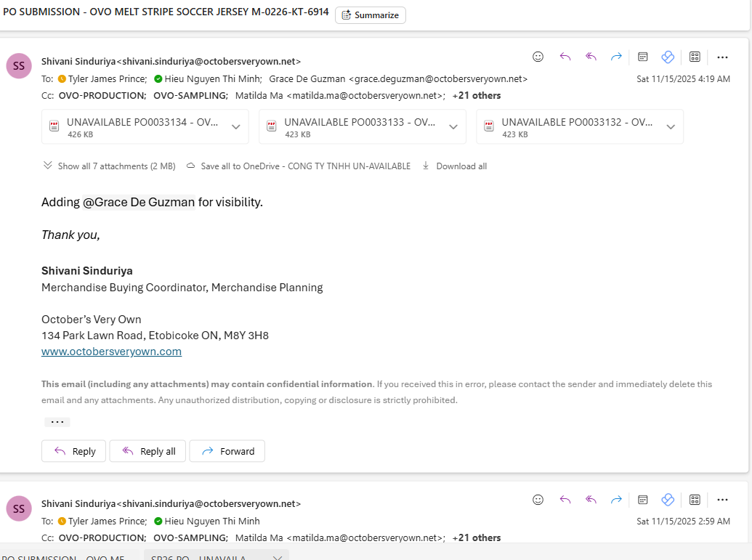React with emoji on first email
The image size is (752, 560).
[x=538, y=57]
